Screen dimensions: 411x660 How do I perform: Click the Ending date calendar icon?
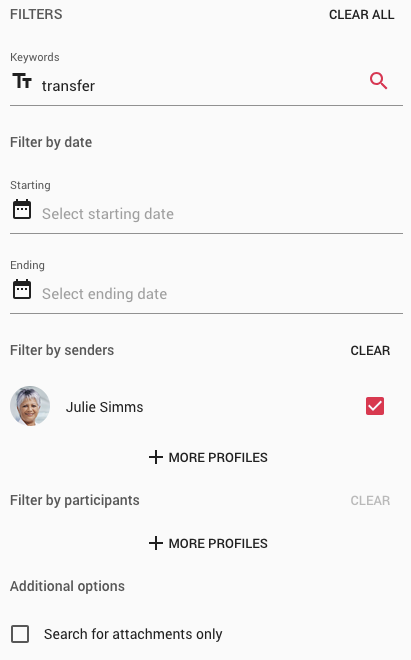(x=22, y=289)
